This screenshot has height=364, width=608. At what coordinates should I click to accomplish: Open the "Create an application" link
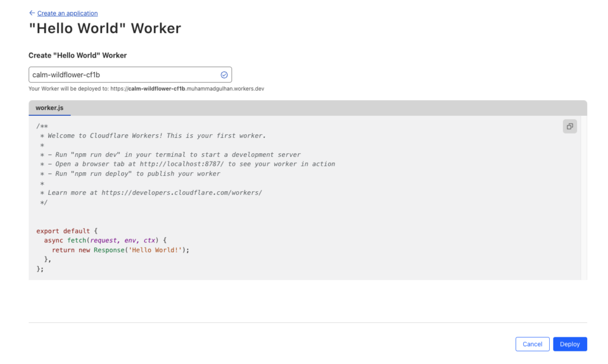[67, 13]
